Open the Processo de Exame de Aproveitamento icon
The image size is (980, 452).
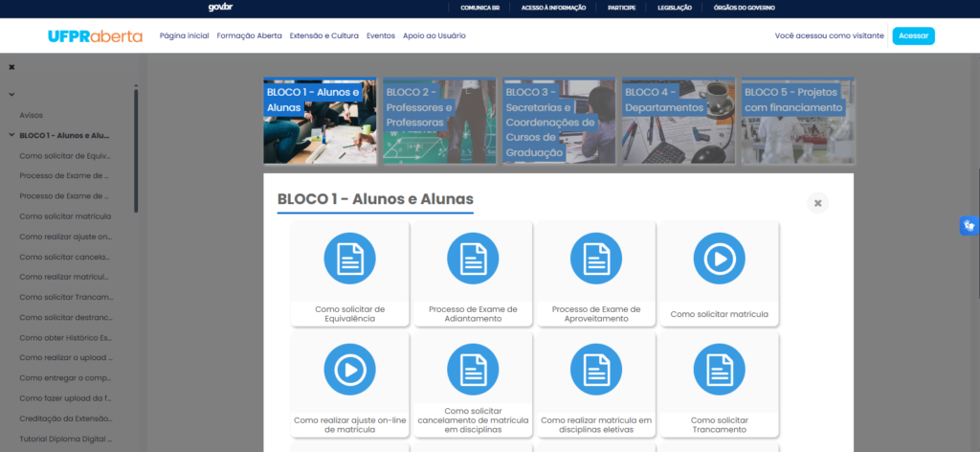596,259
